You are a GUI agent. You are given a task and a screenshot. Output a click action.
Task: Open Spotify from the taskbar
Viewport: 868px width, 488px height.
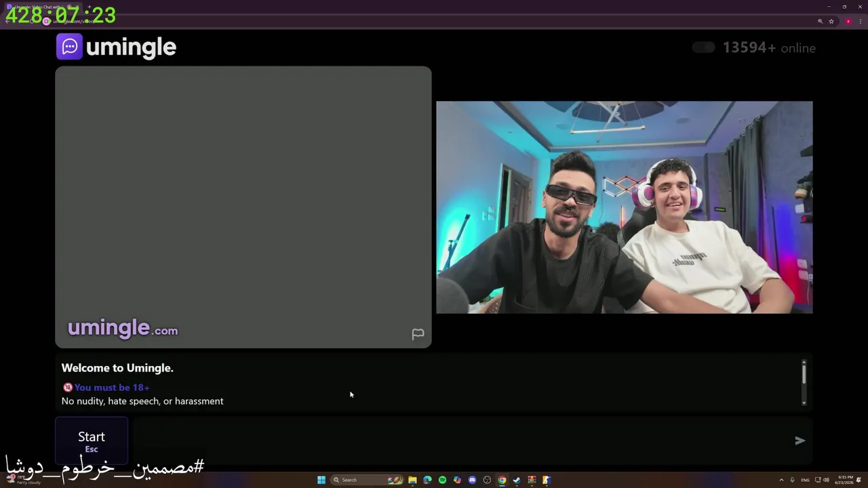pyautogui.click(x=442, y=480)
